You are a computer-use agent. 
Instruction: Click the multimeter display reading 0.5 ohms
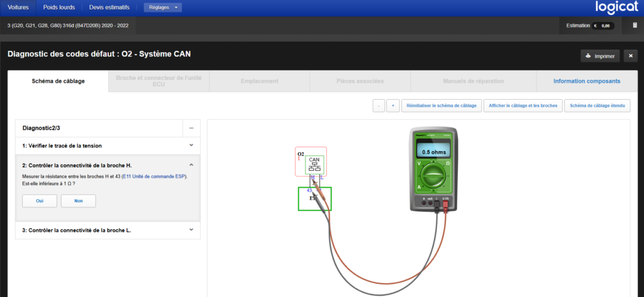(434, 151)
